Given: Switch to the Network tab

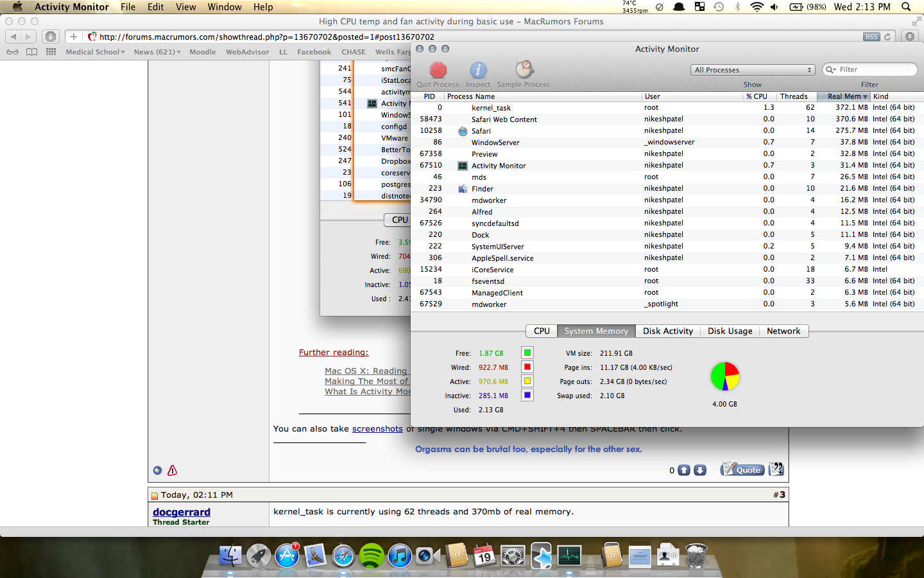Looking at the screenshot, I should (x=783, y=331).
